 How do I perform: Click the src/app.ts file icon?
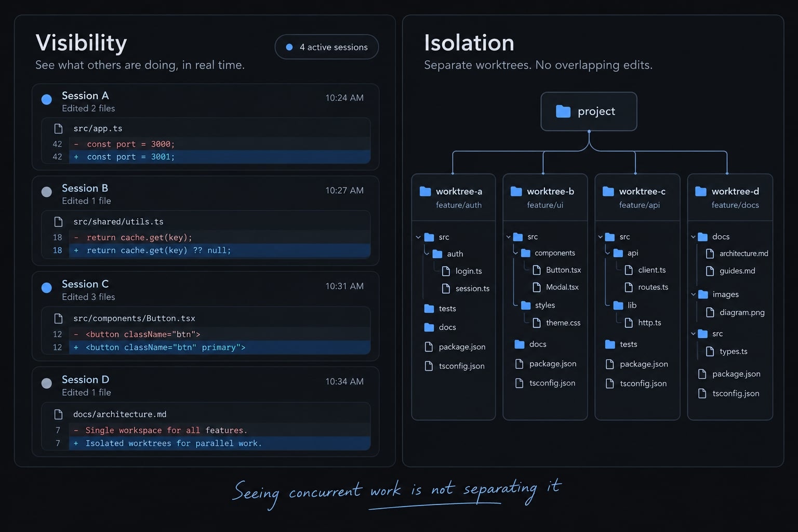point(59,128)
